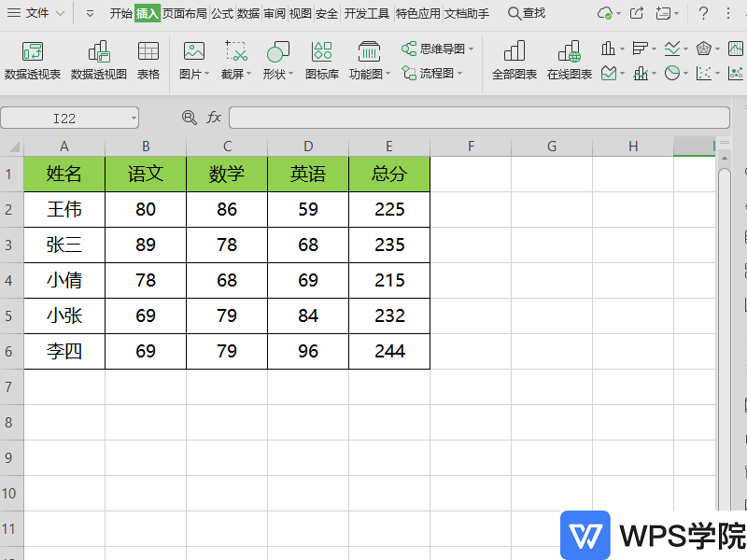Open the line chart dropdown arrow
Screen dimensions: 747x560
[x=684, y=49]
